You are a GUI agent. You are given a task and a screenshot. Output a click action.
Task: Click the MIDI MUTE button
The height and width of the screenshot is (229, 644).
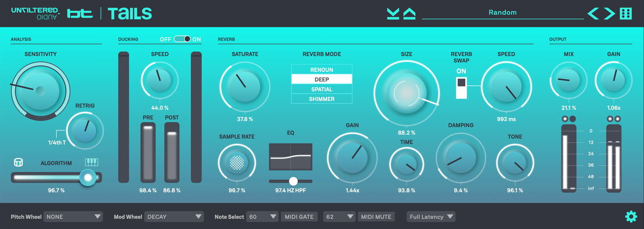pos(376,217)
